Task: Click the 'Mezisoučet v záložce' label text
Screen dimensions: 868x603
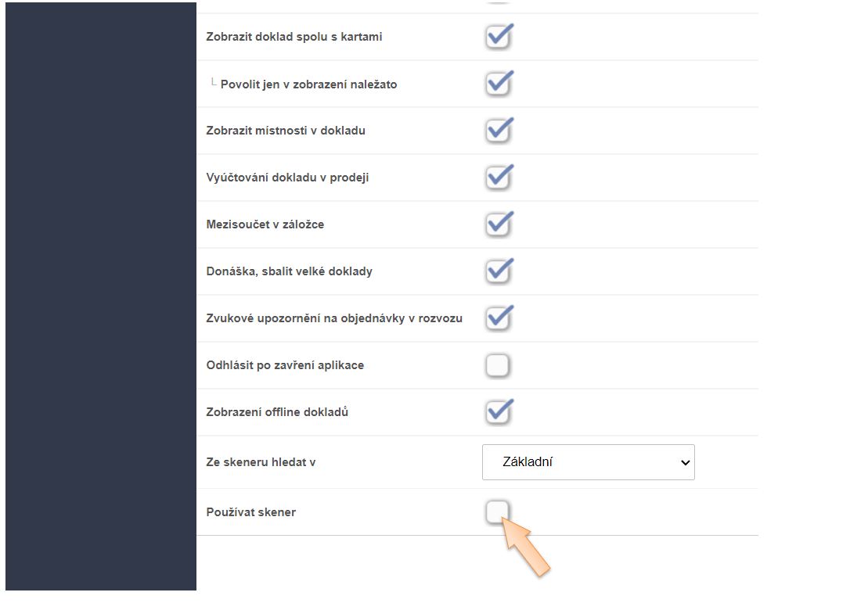Action: (265, 224)
